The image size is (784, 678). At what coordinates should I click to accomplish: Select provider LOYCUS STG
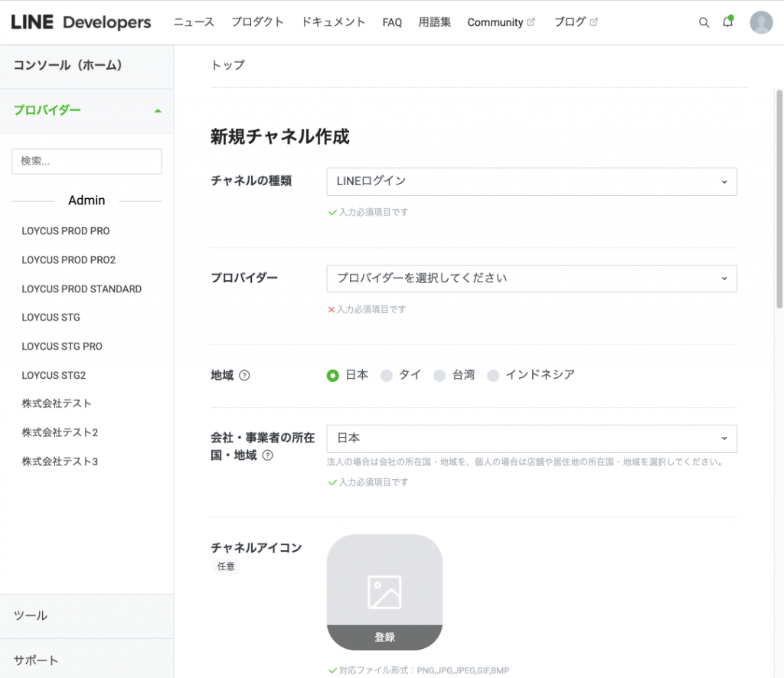point(51,318)
